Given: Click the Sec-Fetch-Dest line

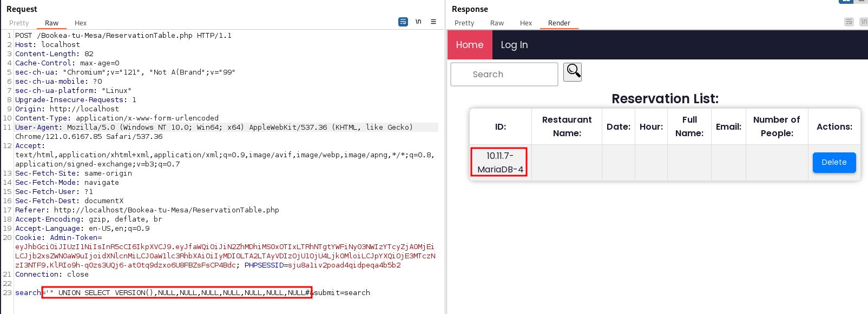Looking at the screenshot, I should point(69,201).
